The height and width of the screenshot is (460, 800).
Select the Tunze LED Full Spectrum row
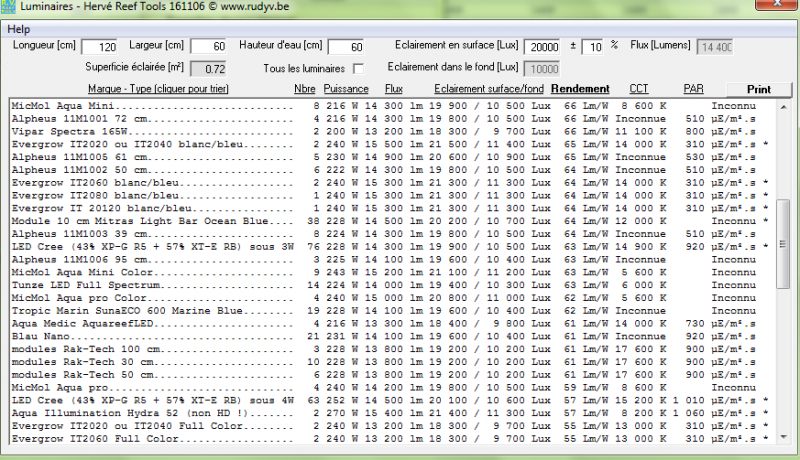click(x=391, y=285)
